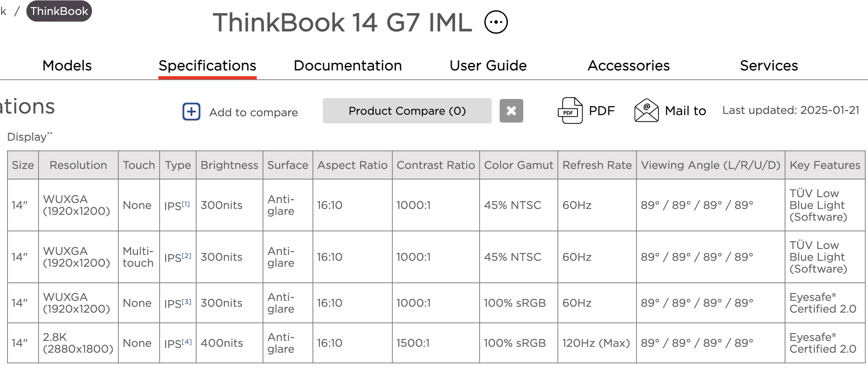Click the Display double-asterisk footnote marker
Screen dimensions: 868x370
(x=50, y=134)
